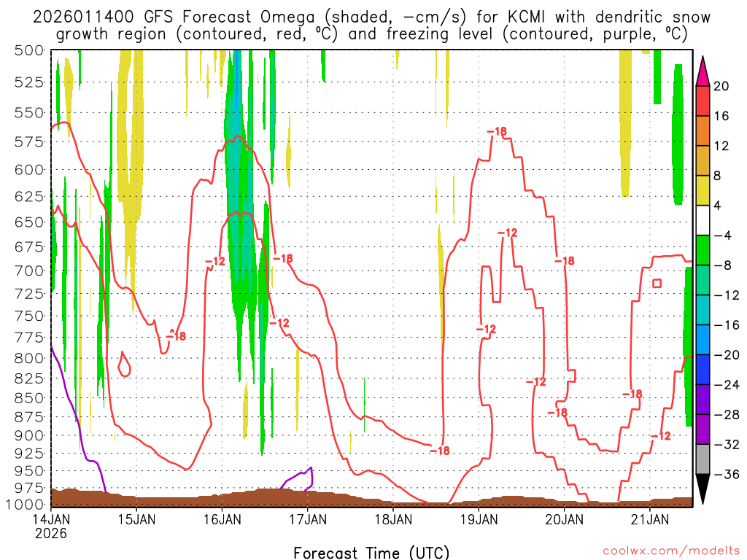Click the 21JAN date label

click(650, 519)
